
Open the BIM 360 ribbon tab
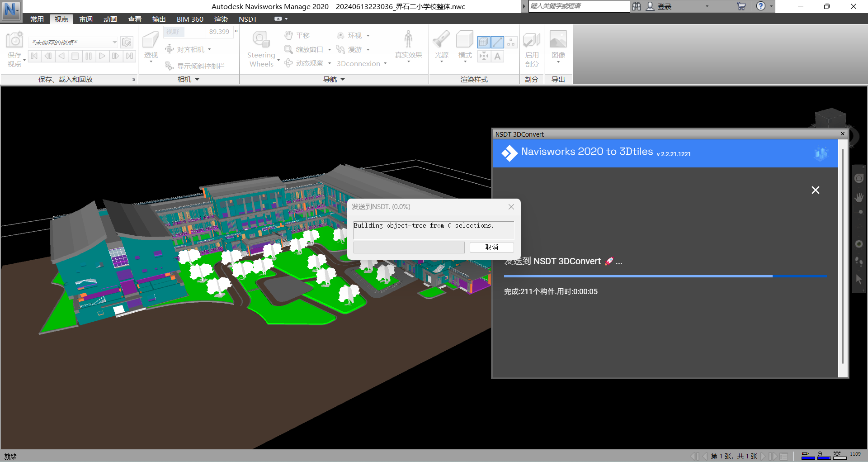pos(190,19)
